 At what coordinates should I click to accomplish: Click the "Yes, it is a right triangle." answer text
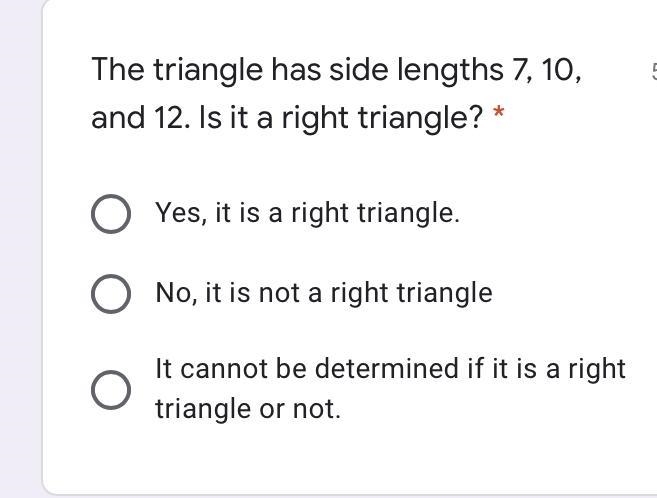tap(308, 213)
